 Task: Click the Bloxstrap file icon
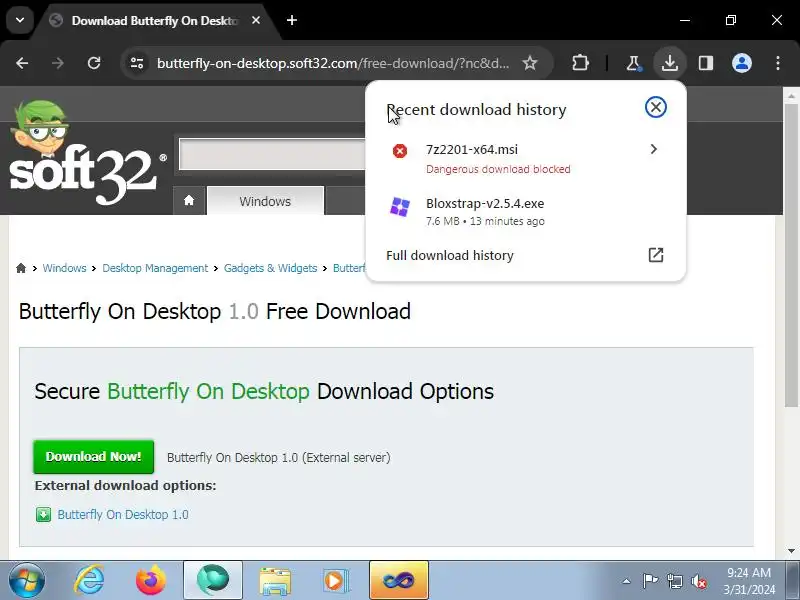(x=400, y=208)
